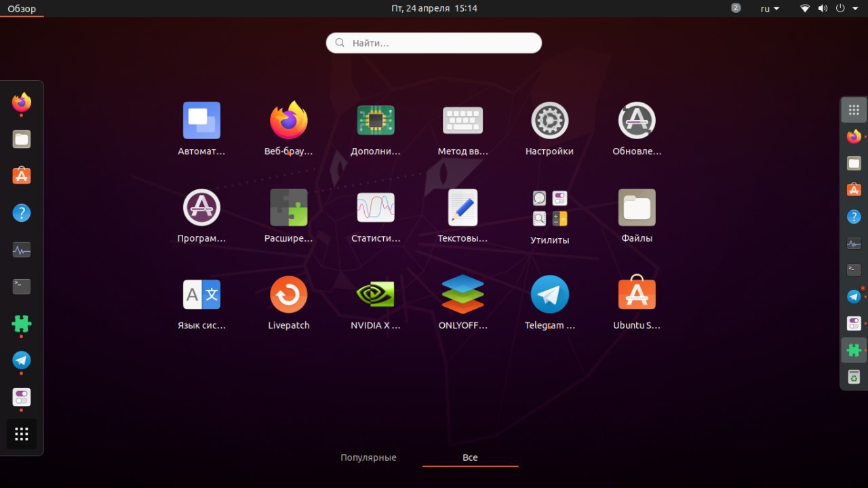
Task: Open Настройки app in the grid
Action: [550, 121]
